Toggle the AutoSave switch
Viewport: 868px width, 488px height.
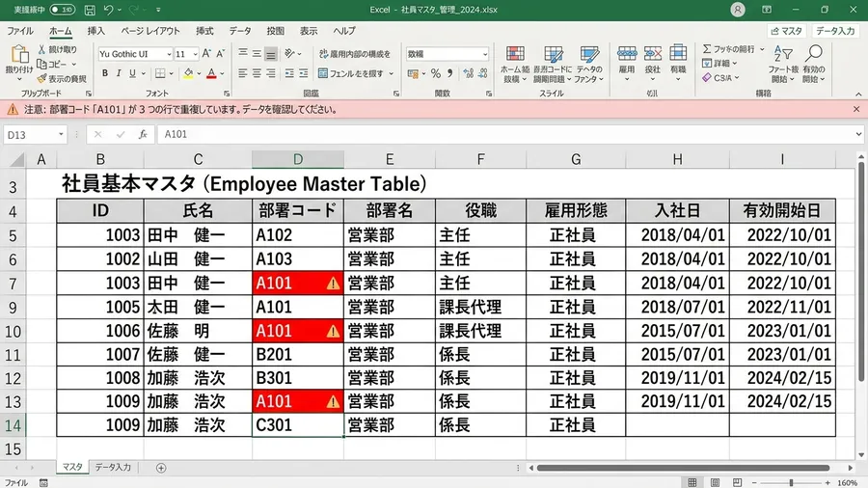62,10
